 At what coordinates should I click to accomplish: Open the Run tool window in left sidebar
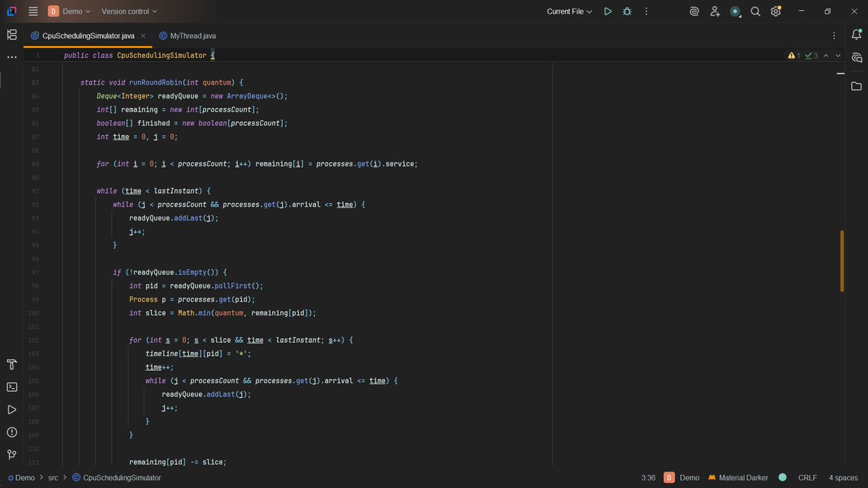click(x=12, y=409)
